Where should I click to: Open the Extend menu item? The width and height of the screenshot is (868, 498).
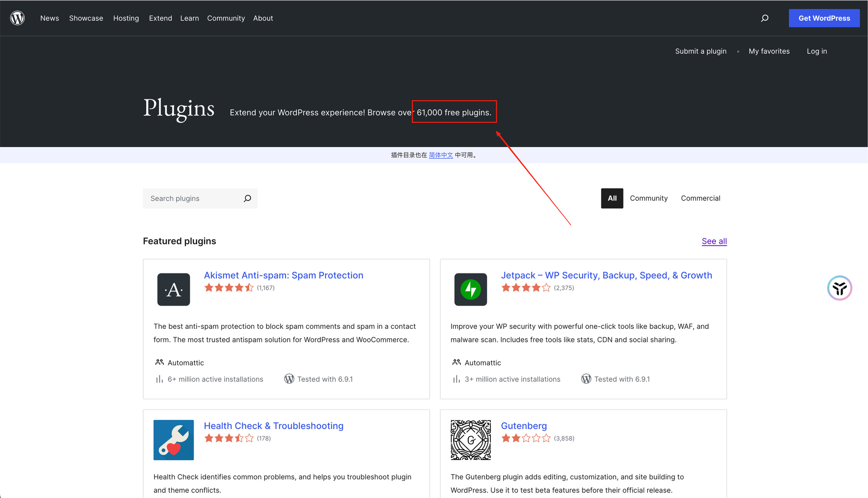point(160,18)
